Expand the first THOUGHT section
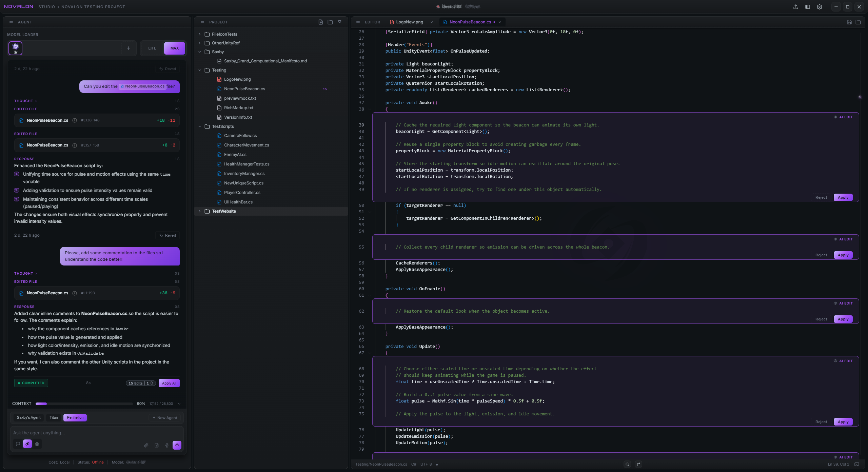Image resolution: width=868 pixels, height=472 pixels. click(x=25, y=101)
